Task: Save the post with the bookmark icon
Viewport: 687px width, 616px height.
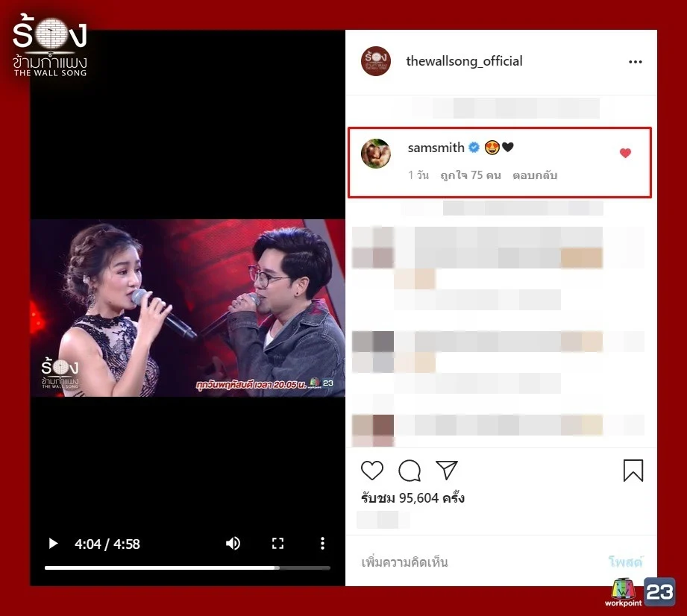Action: (x=633, y=470)
